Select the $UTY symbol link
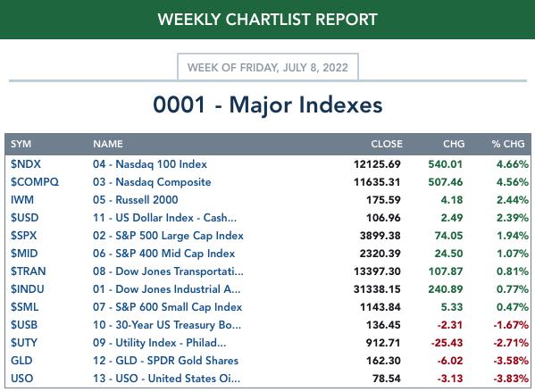The height and width of the screenshot is (392, 535). coord(24,343)
